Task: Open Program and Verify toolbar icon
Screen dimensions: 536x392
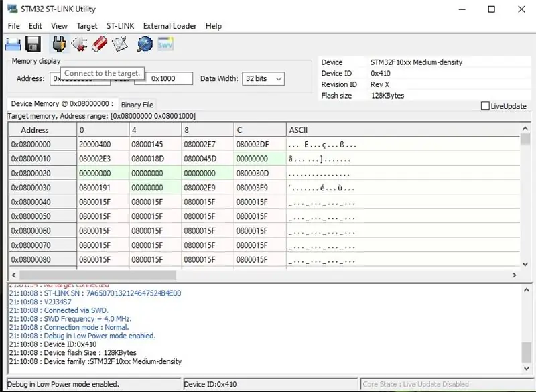Action: [120, 44]
